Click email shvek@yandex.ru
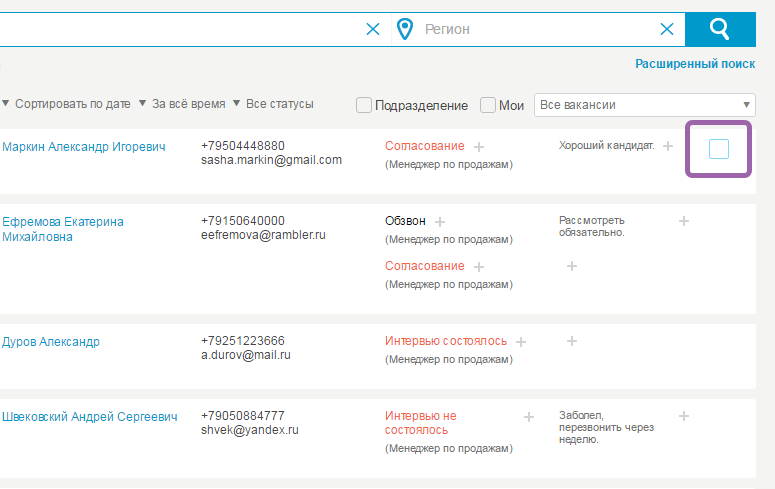The image size is (775, 489). (x=250, y=430)
